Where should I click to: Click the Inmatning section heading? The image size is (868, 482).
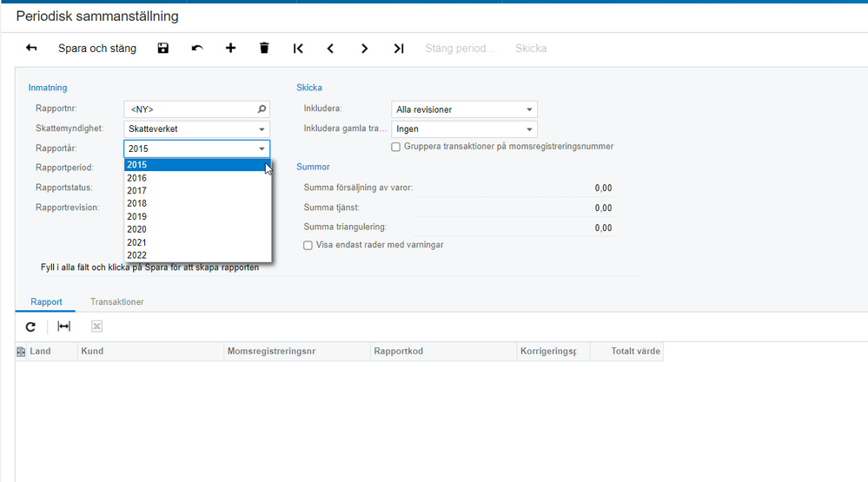pos(48,88)
